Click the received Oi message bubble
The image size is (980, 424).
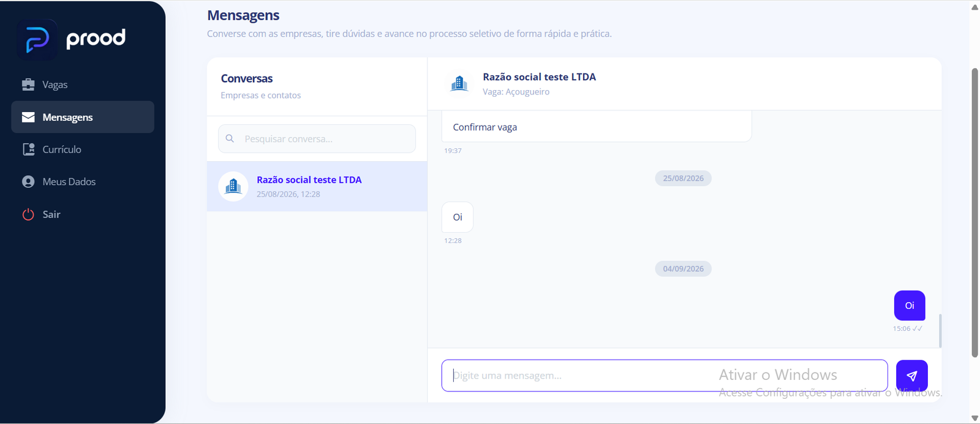tap(458, 217)
